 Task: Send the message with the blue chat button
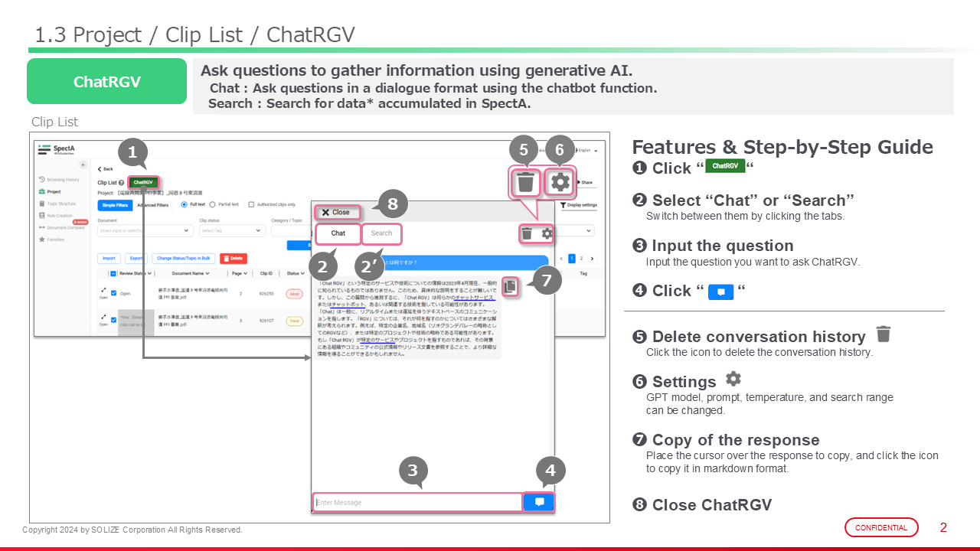(x=539, y=502)
